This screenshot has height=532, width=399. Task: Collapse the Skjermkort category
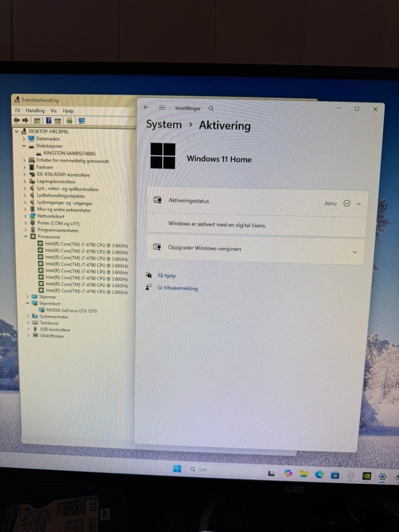pyautogui.click(x=28, y=303)
